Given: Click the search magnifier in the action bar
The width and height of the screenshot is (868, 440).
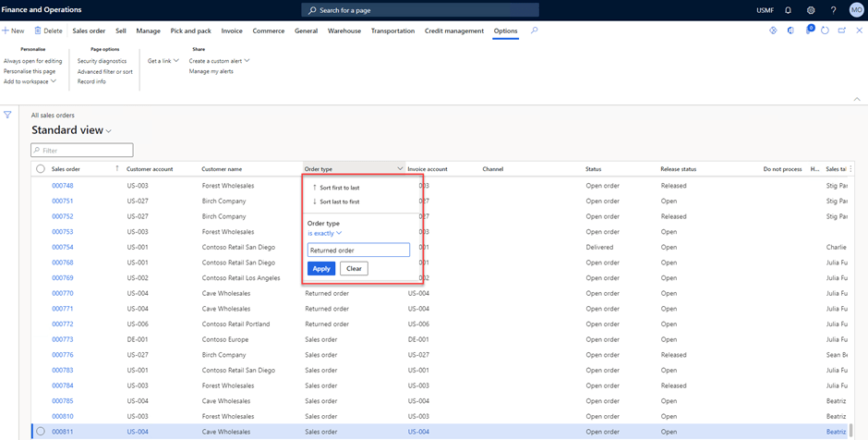Looking at the screenshot, I should pos(534,31).
